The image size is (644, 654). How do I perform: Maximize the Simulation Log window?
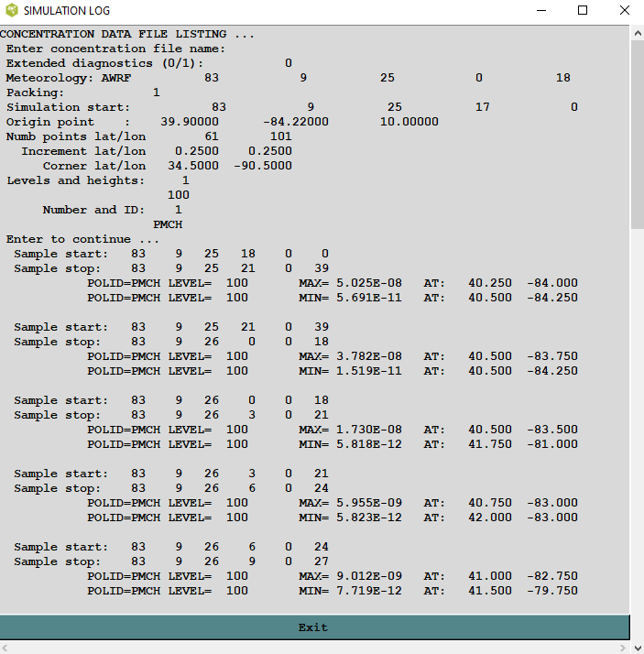[583, 11]
